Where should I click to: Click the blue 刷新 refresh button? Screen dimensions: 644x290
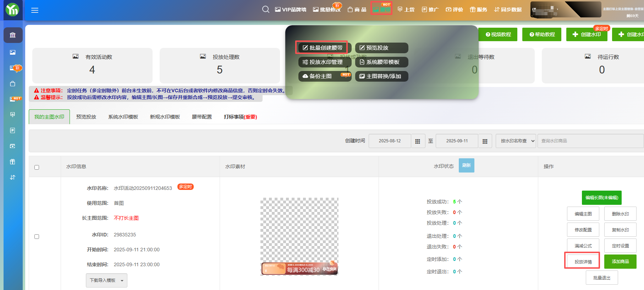click(x=466, y=165)
